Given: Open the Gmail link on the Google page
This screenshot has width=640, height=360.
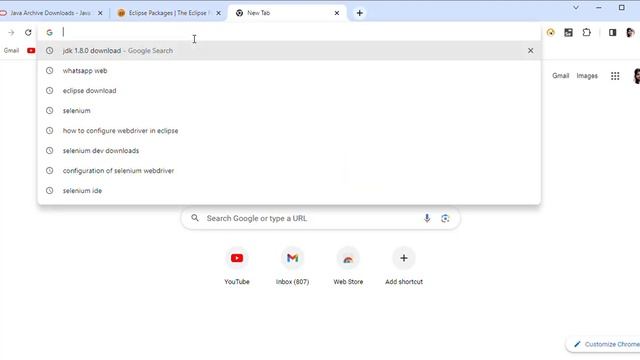Looking at the screenshot, I should 560,76.
